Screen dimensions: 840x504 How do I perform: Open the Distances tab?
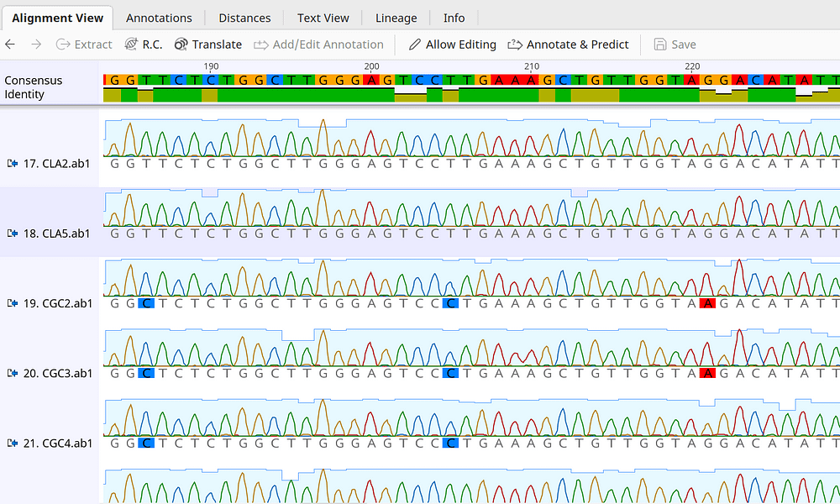[x=244, y=18]
